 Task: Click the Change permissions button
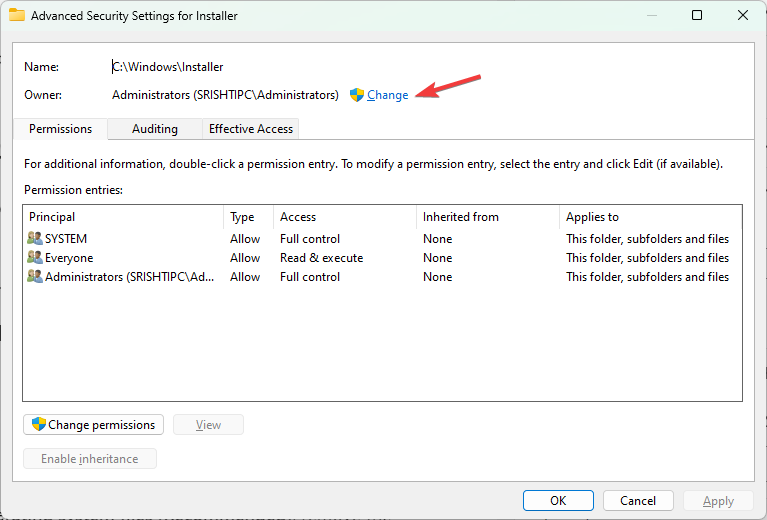click(x=93, y=425)
